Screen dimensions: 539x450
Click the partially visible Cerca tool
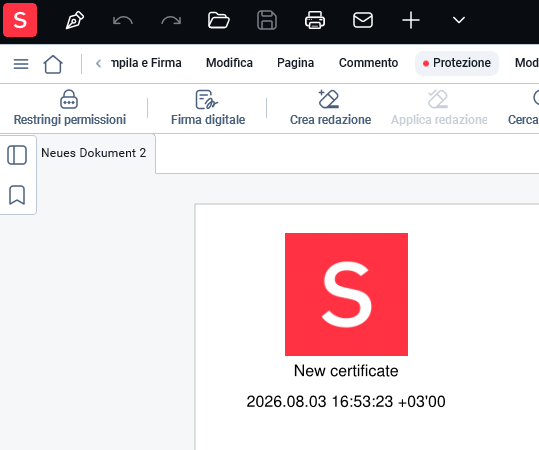coord(524,109)
